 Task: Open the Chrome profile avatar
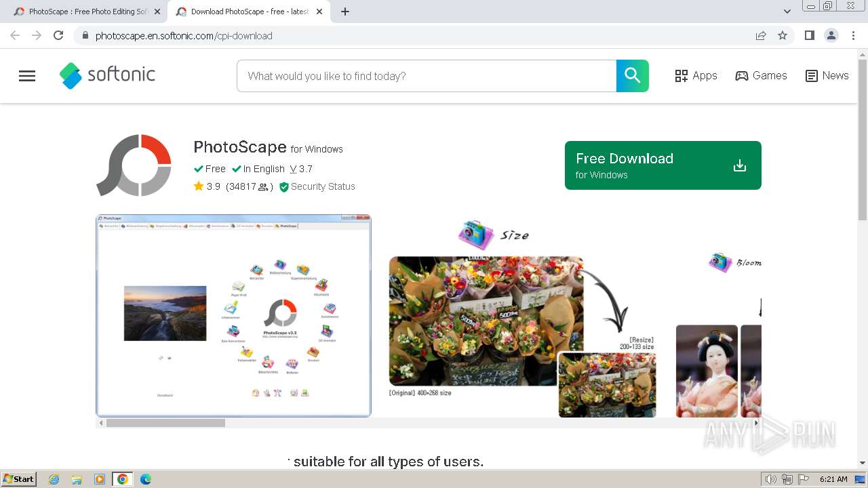click(x=831, y=35)
